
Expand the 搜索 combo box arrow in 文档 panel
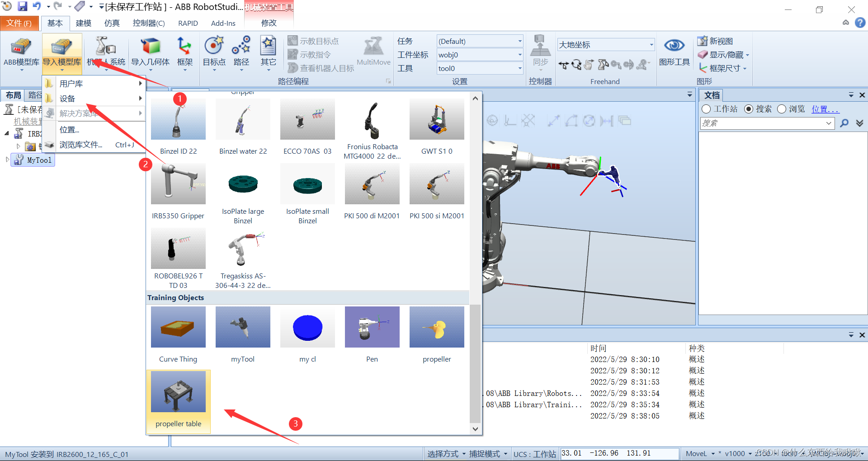829,123
